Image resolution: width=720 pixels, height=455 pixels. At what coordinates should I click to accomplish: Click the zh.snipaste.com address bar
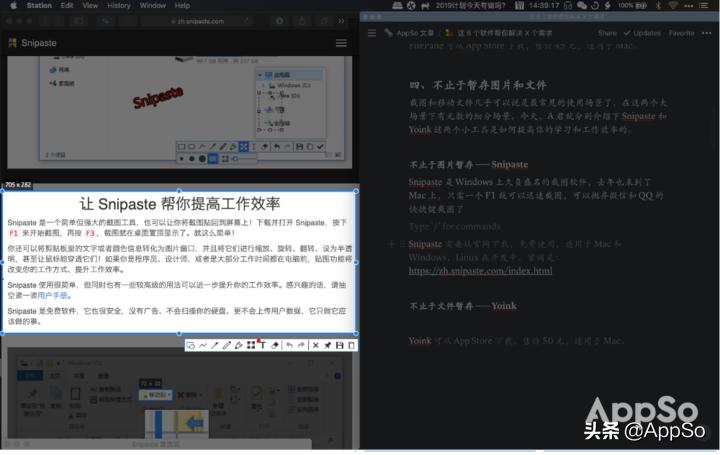click(197, 21)
